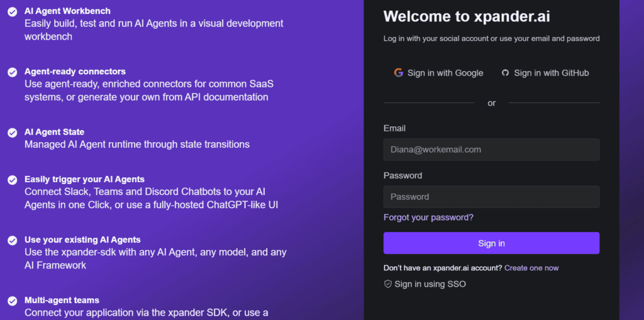Choose the Sign in with GitHub text
This screenshot has width=644, height=320.
click(x=551, y=73)
